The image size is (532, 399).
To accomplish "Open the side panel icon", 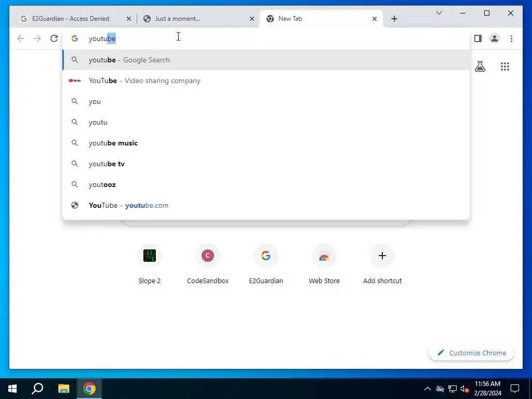I will click(x=478, y=38).
